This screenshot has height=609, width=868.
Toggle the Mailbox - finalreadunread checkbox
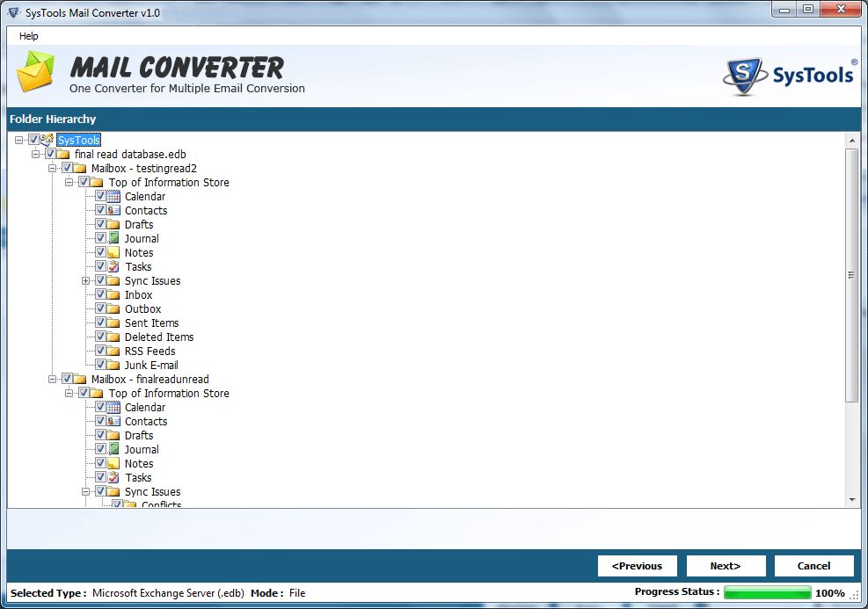coord(67,379)
